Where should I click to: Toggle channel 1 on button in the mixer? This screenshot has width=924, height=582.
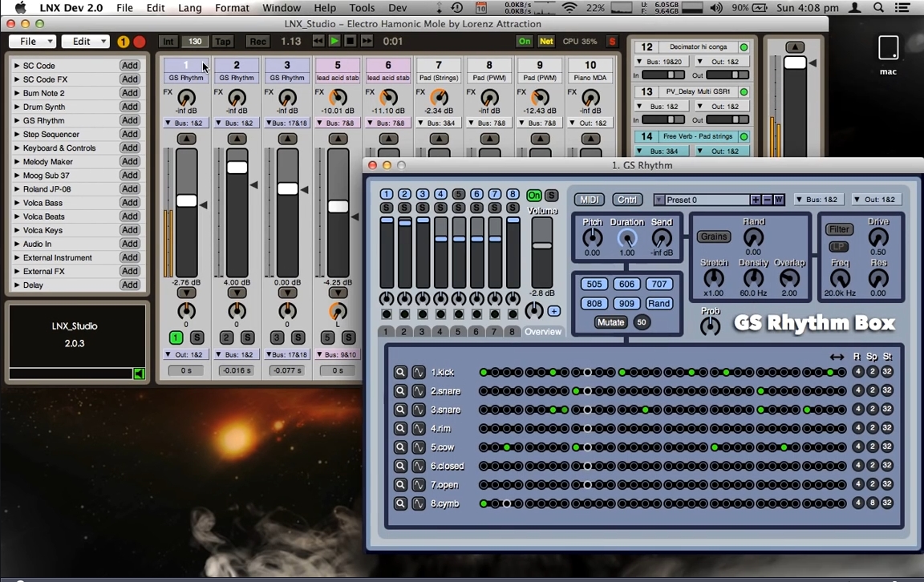[x=176, y=337]
